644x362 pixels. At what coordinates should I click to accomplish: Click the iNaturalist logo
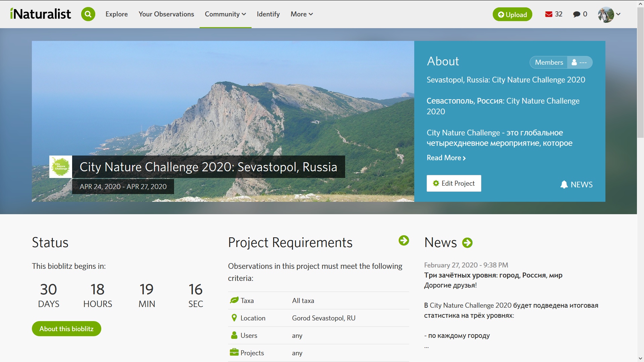click(x=40, y=14)
